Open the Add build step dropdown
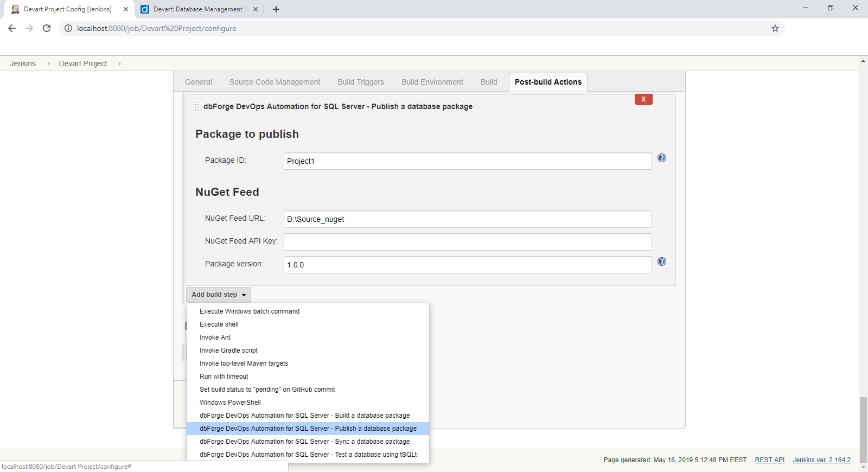 point(219,295)
